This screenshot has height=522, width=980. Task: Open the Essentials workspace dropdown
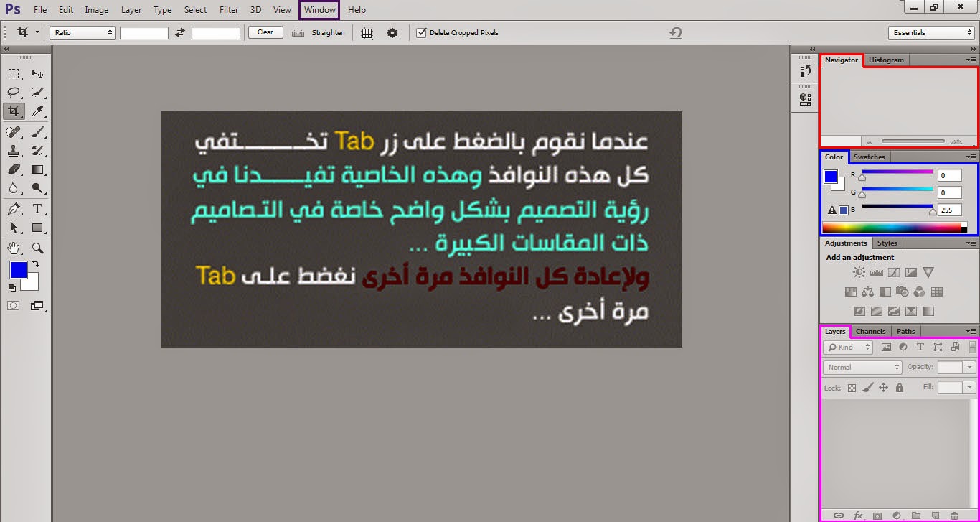(x=931, y=32)
